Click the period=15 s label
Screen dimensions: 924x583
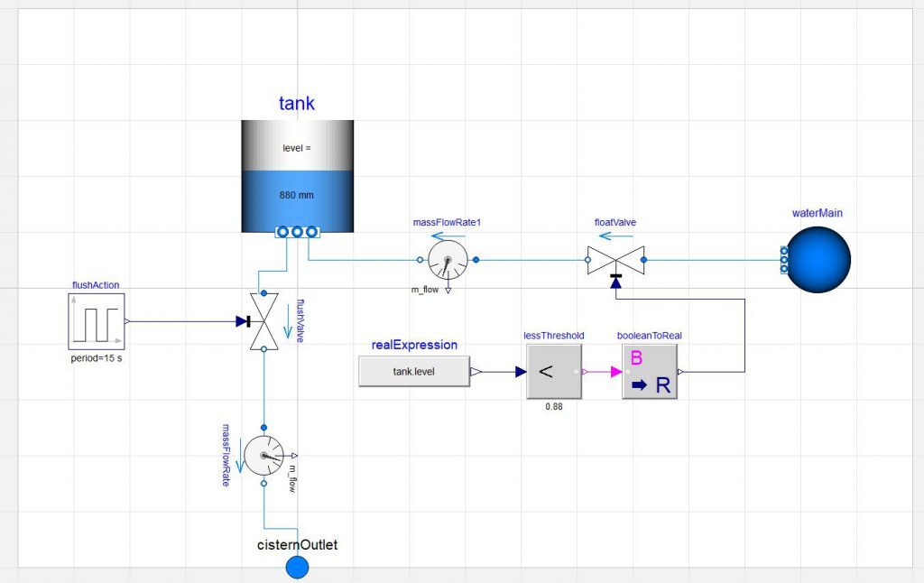tap(97, 357)
